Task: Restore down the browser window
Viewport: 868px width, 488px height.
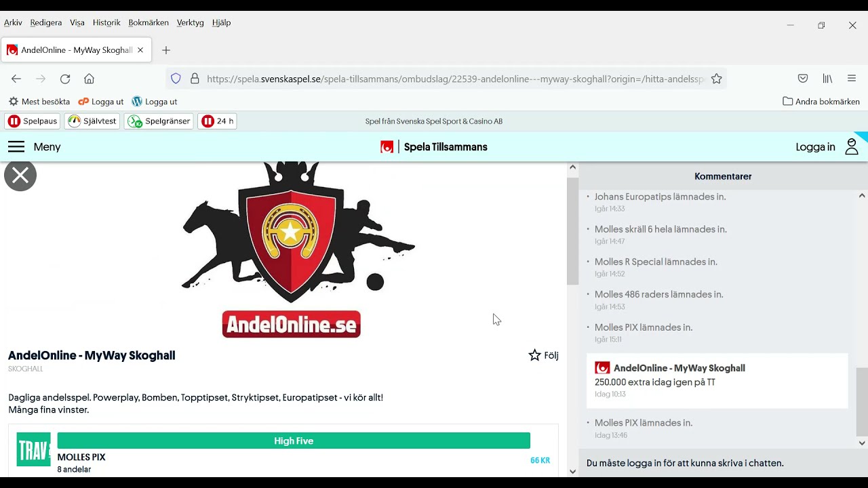Action: point(821,25)
